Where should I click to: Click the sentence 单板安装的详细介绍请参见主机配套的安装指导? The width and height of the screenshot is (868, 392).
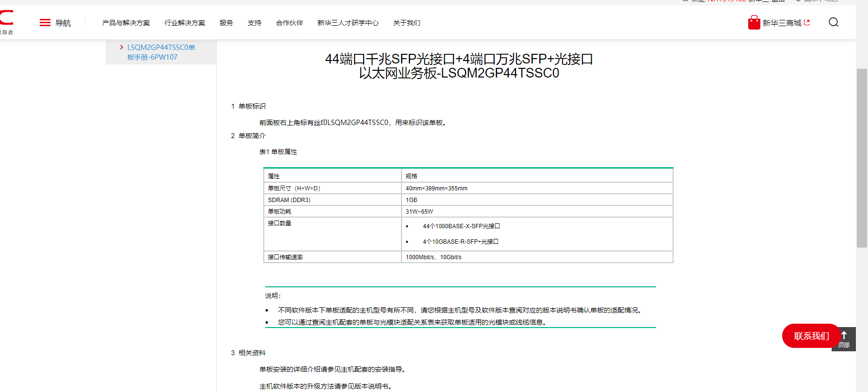(x=332, y=369)
